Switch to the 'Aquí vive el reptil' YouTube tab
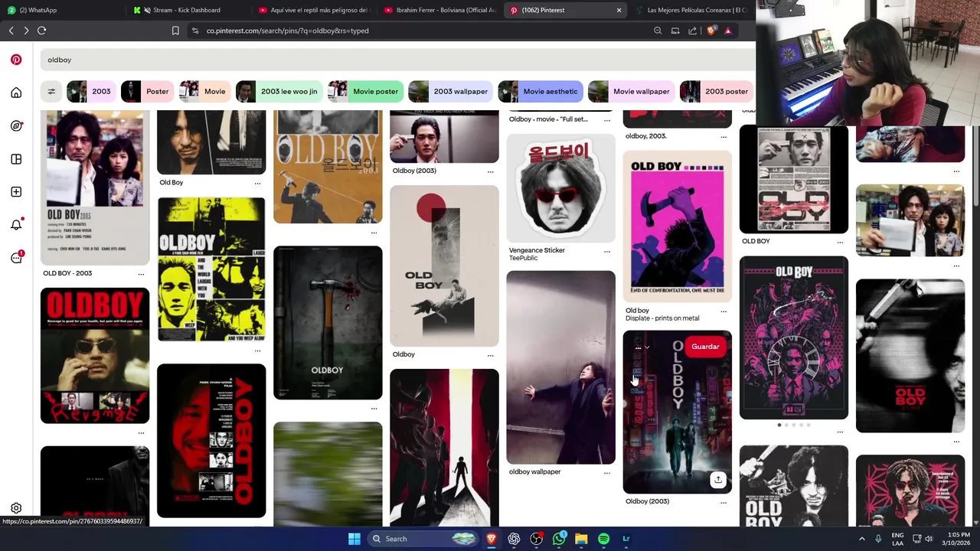 (313, 10)
